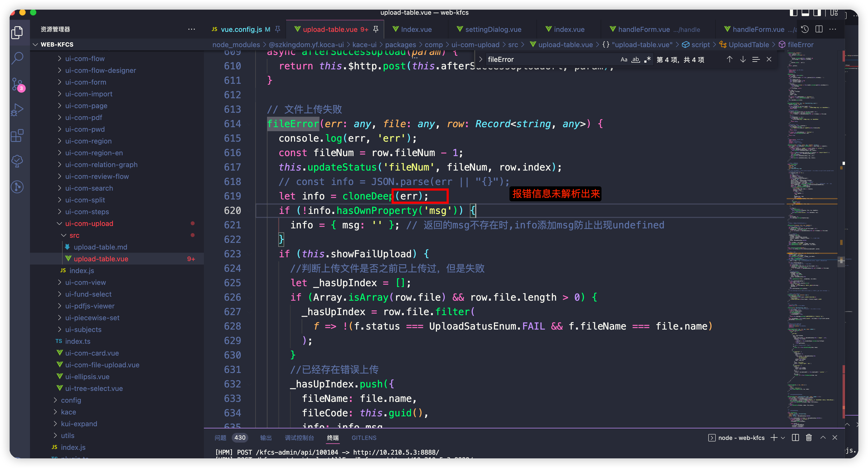Viewport: 868px width, 468px height.
Task: Toggle Match Case in find widget
Action: coord(624,60)
